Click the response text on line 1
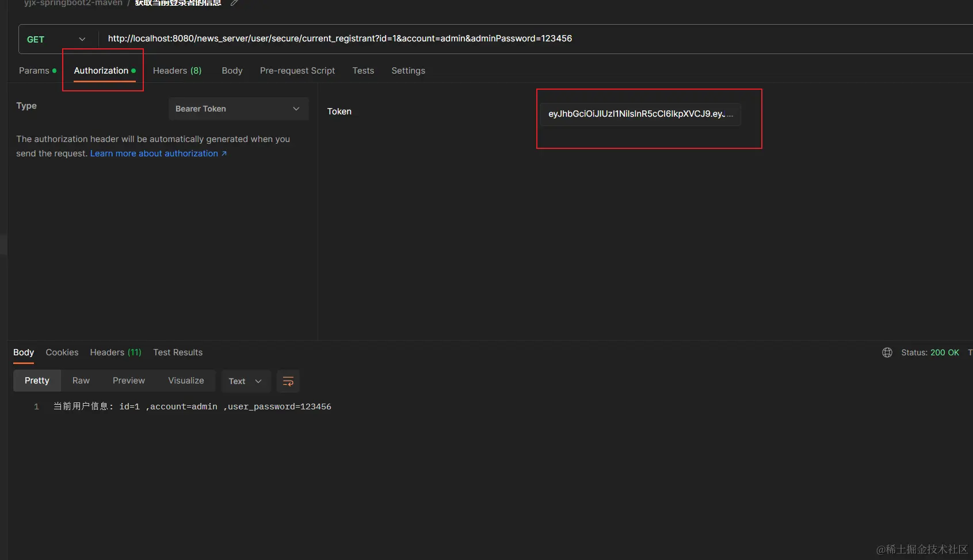 pyautogui.click(x=192, y=406)
